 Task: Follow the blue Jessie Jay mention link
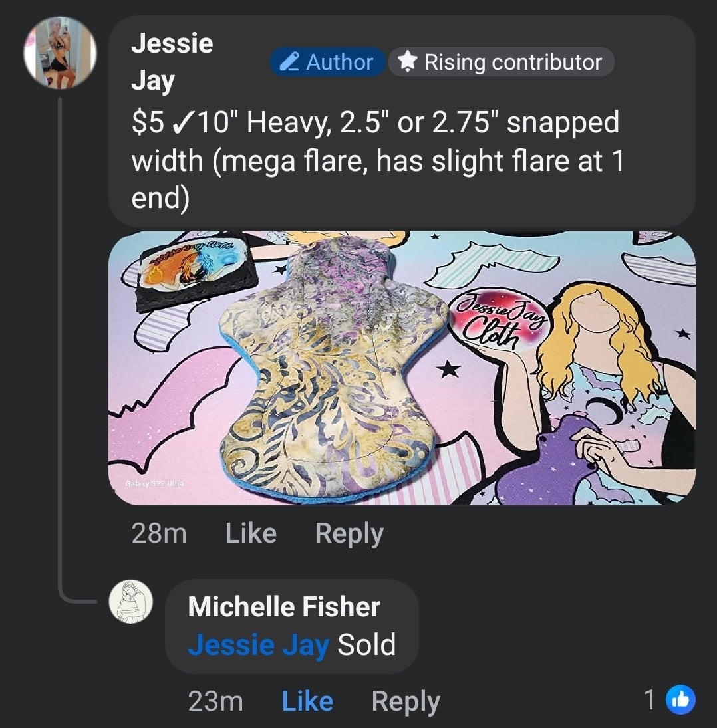[x=259, y=645]
